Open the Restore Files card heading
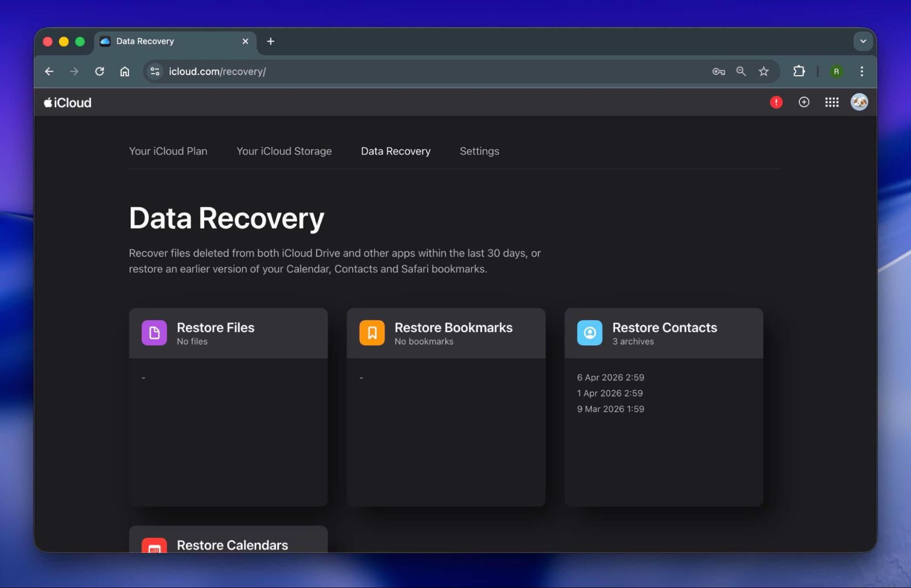 [x=216, y=327]
